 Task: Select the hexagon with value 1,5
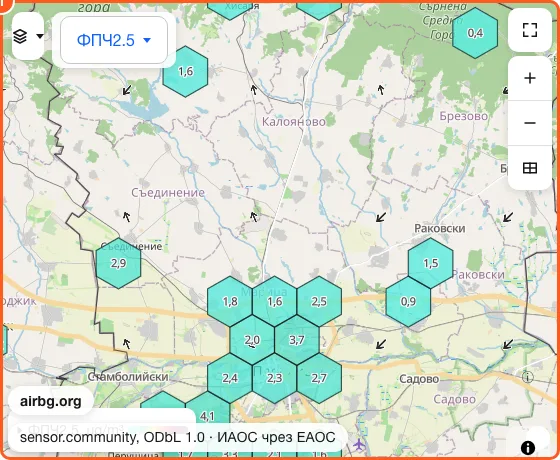click(x=430, y=263)
